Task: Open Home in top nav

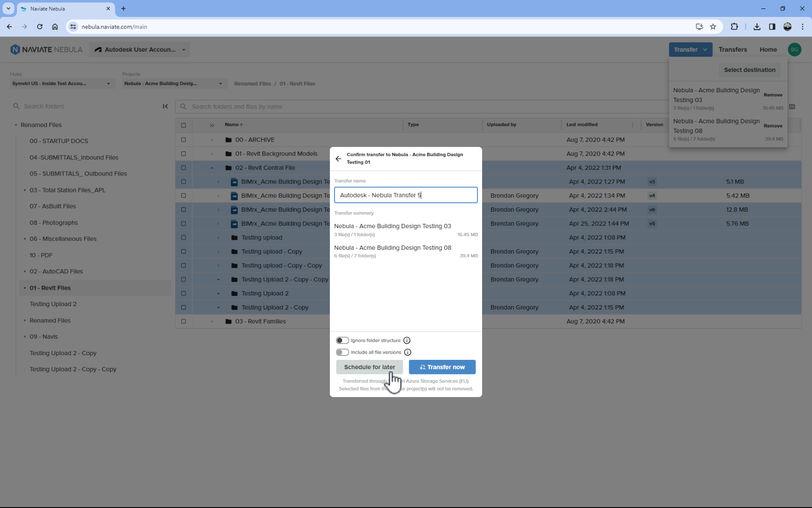Action: [768, 49]
